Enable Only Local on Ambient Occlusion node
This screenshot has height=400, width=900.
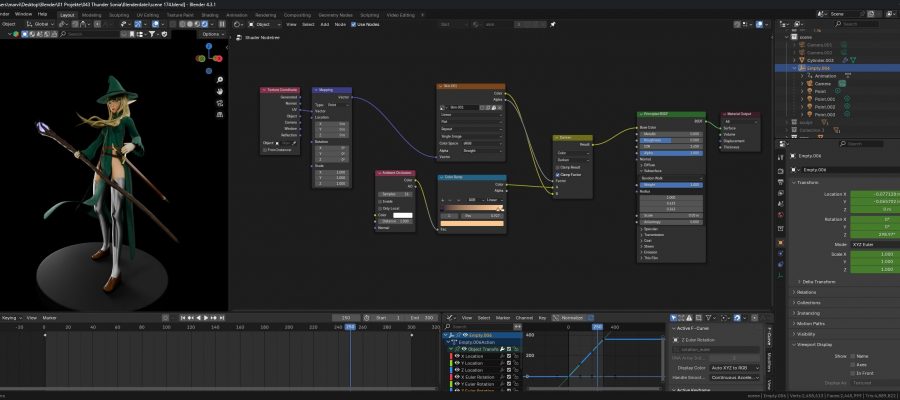[380, 208]
